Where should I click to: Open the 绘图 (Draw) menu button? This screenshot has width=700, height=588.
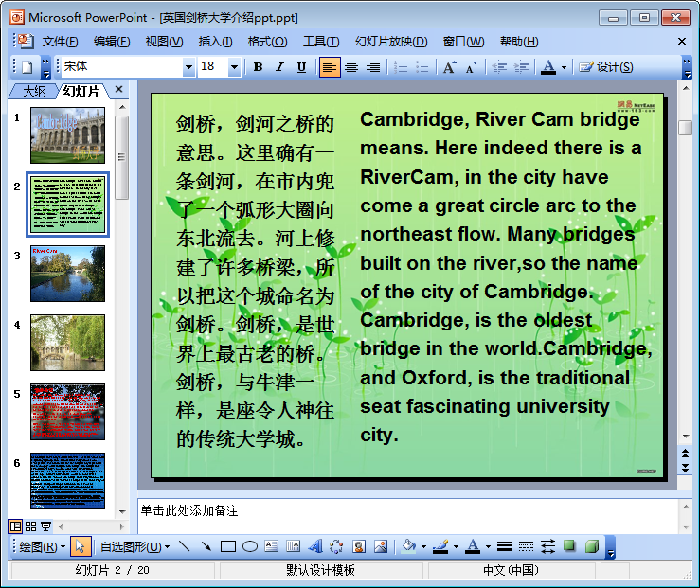pos(43,546)
